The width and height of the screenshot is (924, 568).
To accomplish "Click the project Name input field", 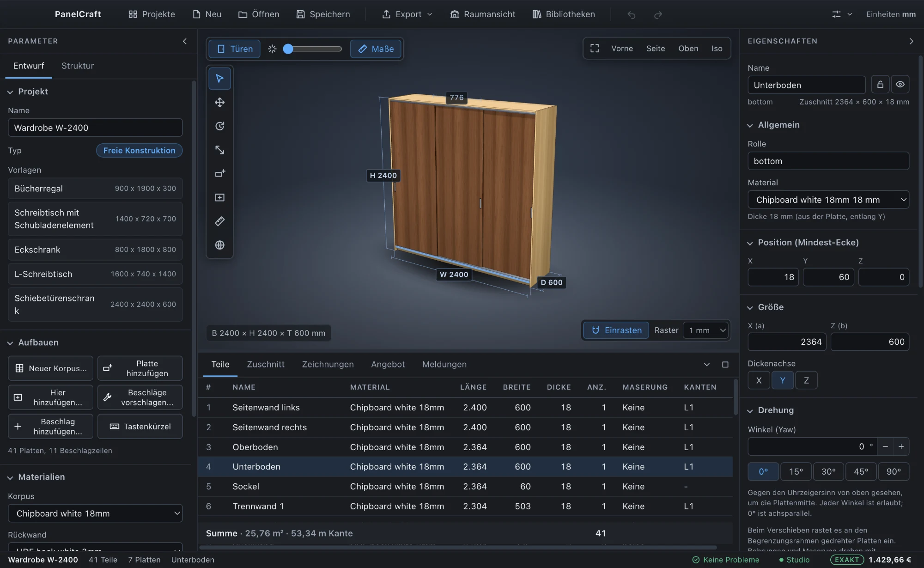I will tap(95, 128).
